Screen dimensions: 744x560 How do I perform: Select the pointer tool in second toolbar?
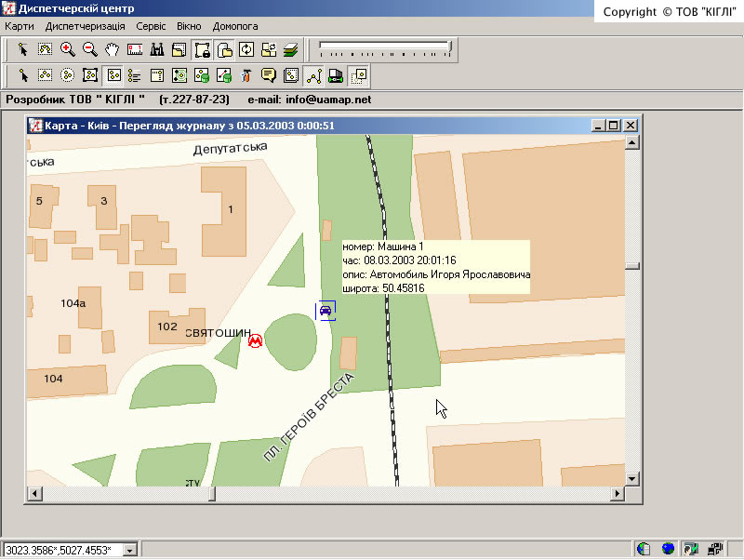[x=22, y=75]
